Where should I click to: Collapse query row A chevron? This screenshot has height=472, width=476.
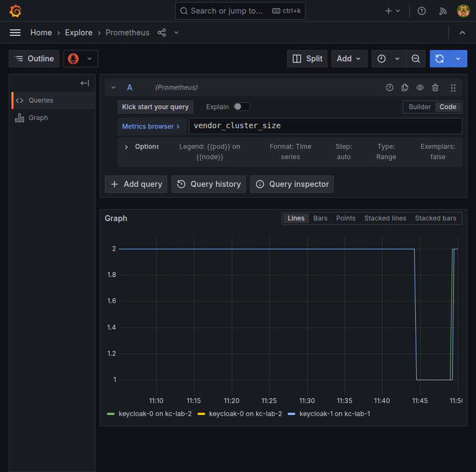(113, 87)
